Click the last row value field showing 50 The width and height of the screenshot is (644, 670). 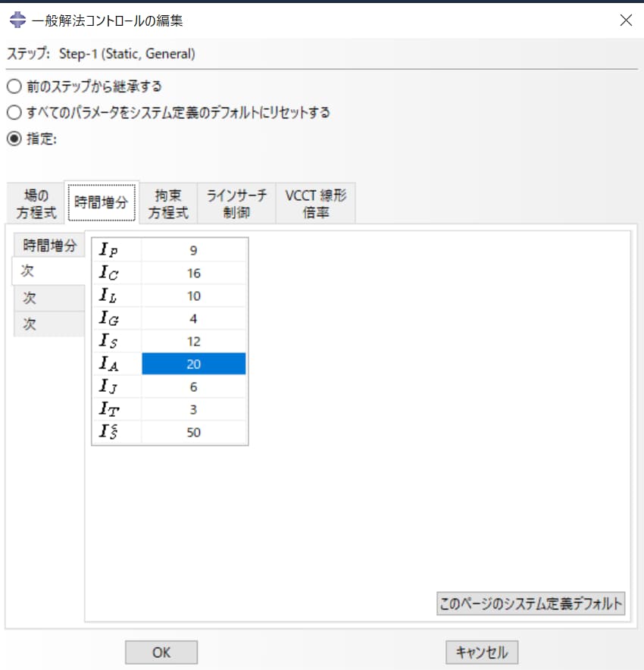(193, 432)
